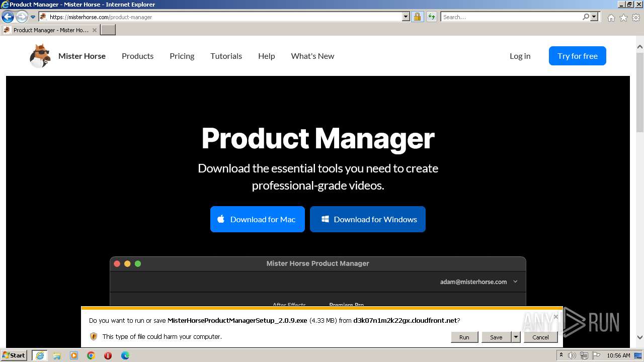
Task: Click the red close dot in mockup
Action: [x=117, y=263]
